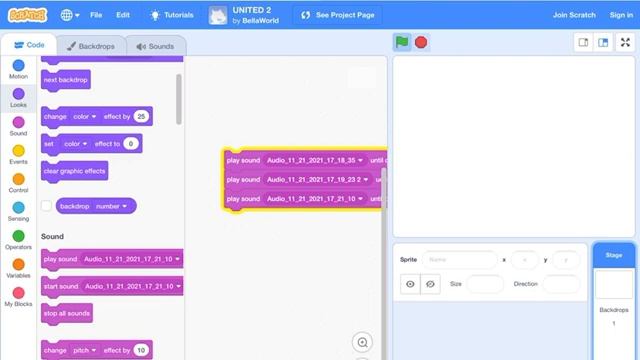
Task: Click the sprite Size input field
Action: (485, 284)
